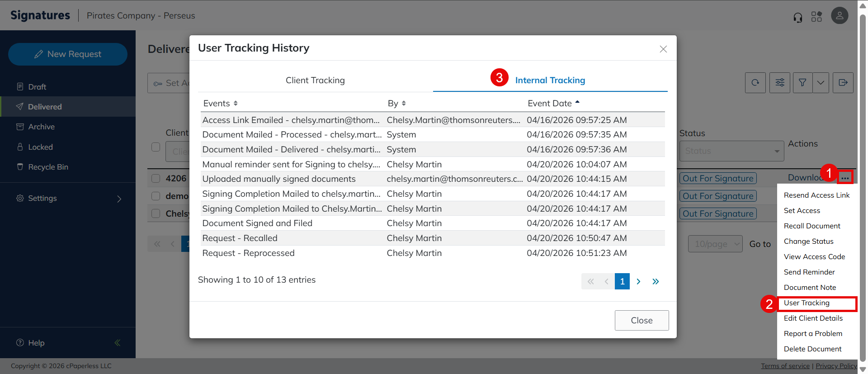Select the checkbox for the demo row
Viewport: 868px width, 374px height.
(x=156, y=196)
